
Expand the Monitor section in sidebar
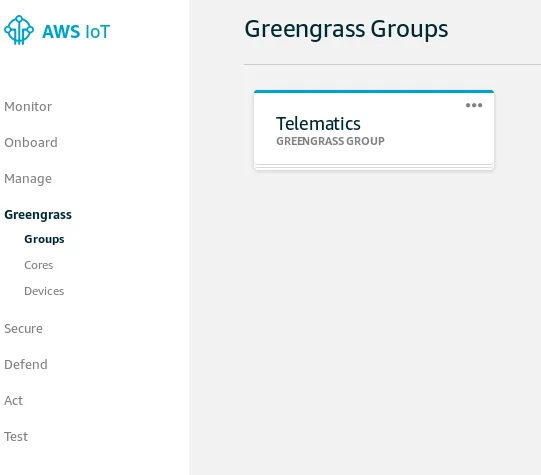coord(28,107)
